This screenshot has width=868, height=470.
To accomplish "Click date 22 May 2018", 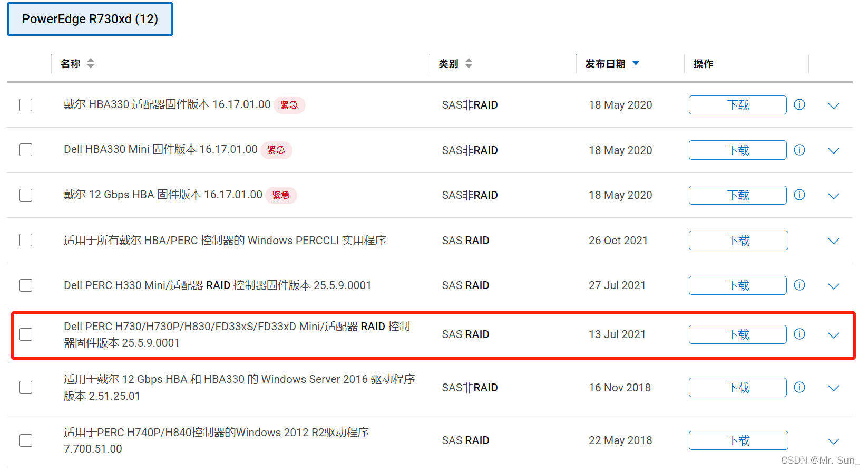I will 620,440.
